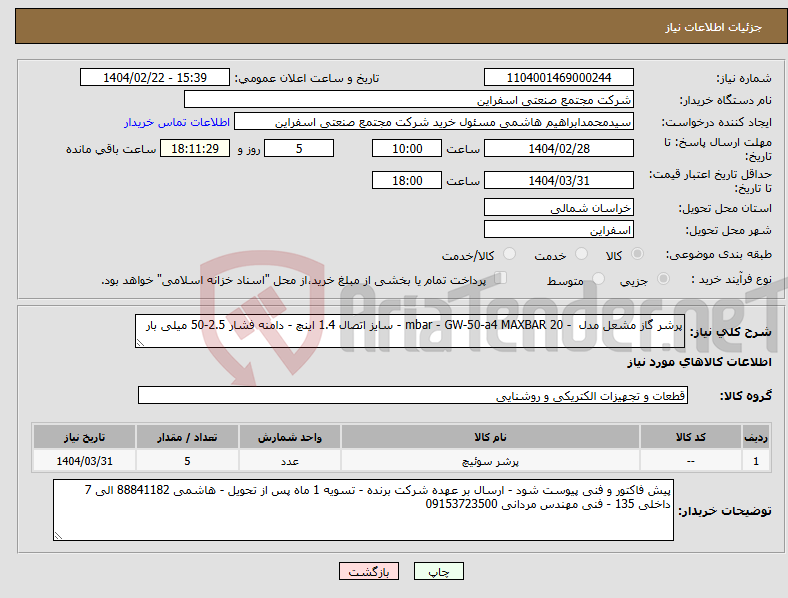Click the validity time field 18:00
Viewport: 788px width, 598px height.
coord(407,180)
